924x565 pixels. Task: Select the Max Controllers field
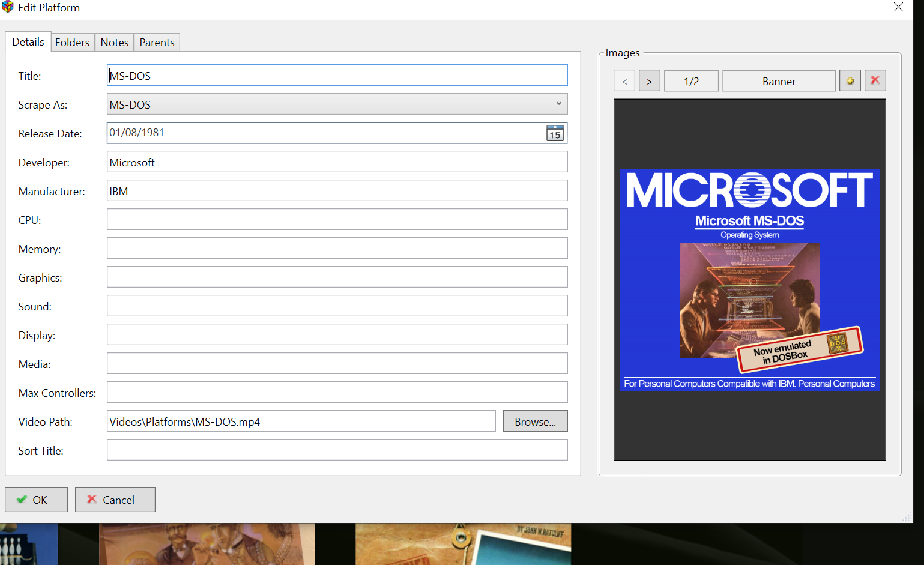pyautogui.click(x=337, y=392)
